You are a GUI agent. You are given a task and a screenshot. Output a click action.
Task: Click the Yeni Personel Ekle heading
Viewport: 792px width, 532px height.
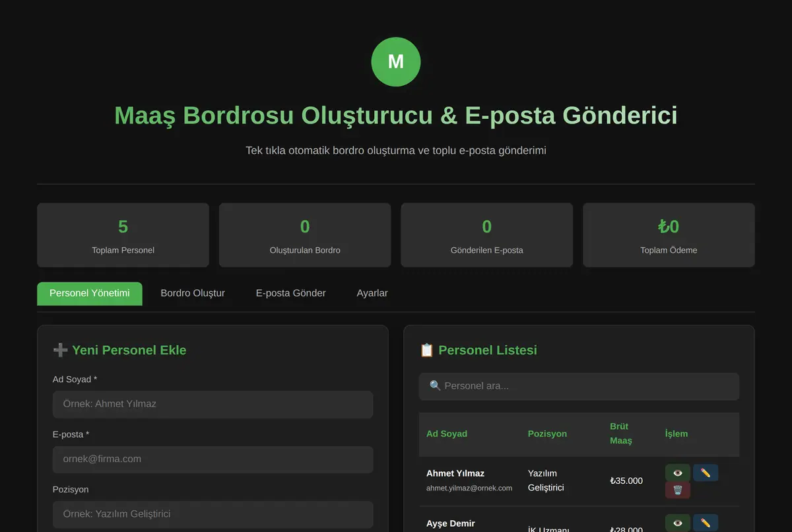(119, 350)
